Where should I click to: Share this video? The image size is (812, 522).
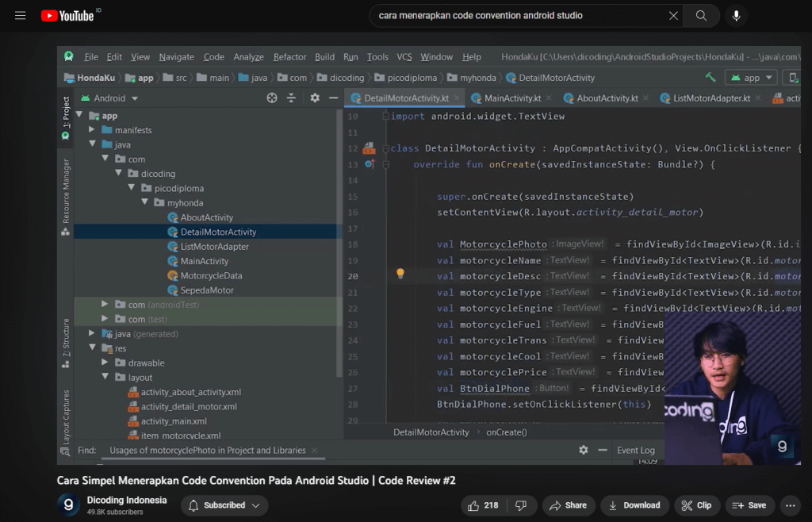pos(568,505)
